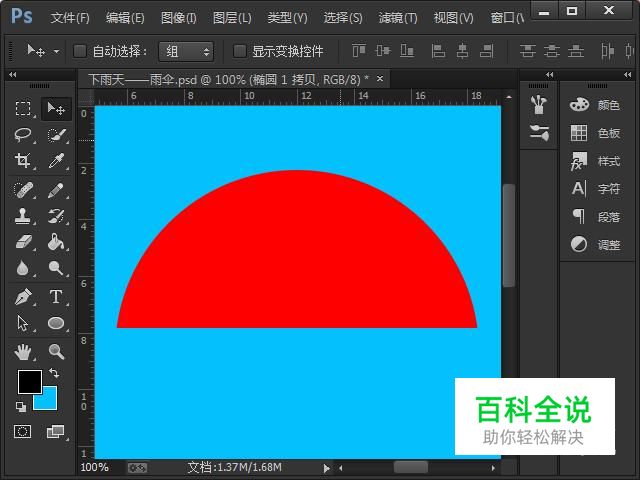Select the Hand tool
This screenshot has height=480, width=640.
coord(23,352)
